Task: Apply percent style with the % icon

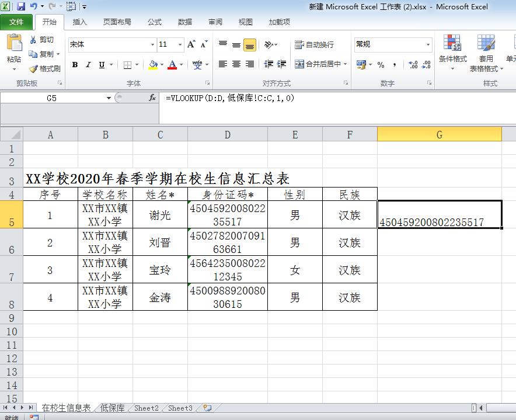Action: 381,64
